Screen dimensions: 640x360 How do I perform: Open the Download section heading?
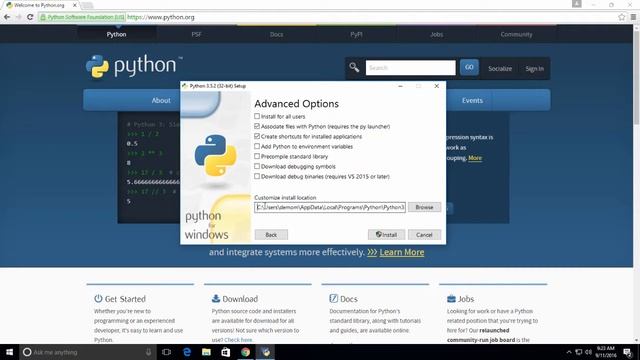click(240, 299)
